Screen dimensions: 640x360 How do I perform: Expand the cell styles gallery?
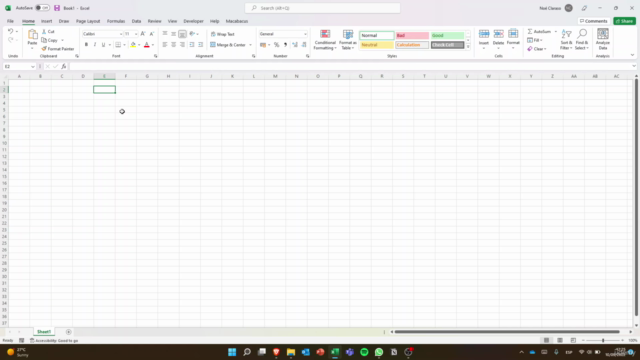(x=468, y=47)
